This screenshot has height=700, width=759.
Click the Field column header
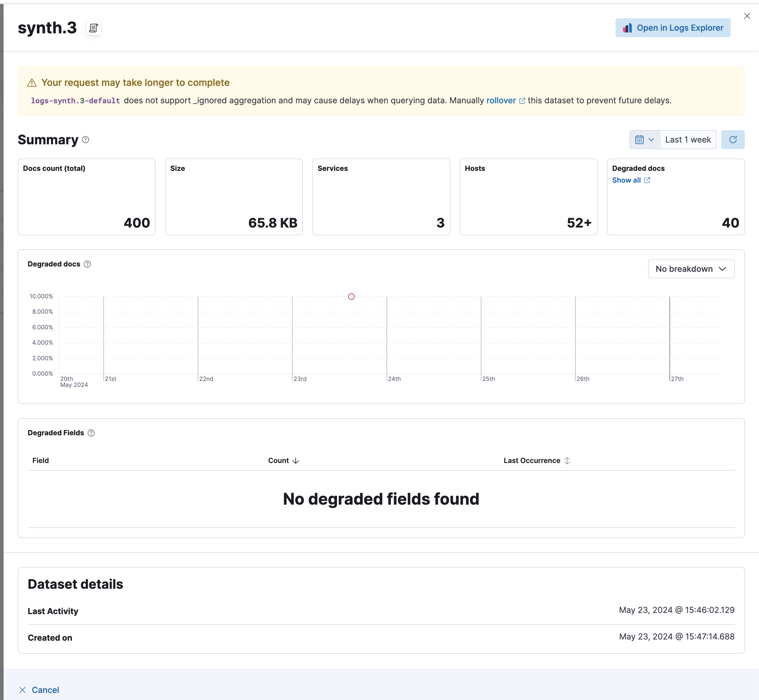[40, 461]
